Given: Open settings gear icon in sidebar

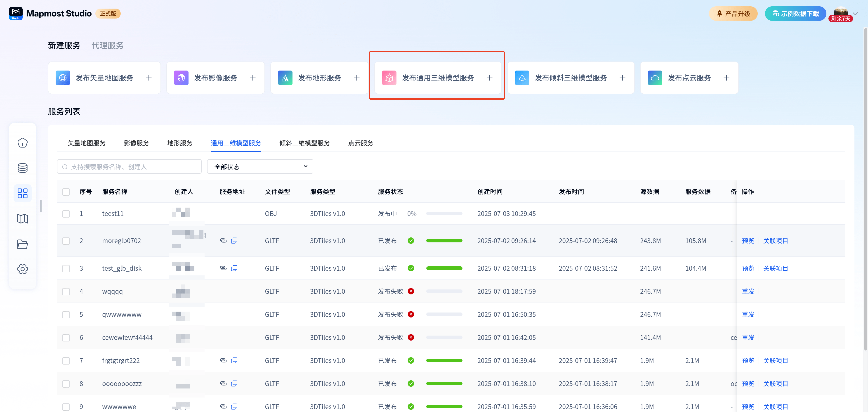Looking at the screenshot, I should (x=23, y=269).
